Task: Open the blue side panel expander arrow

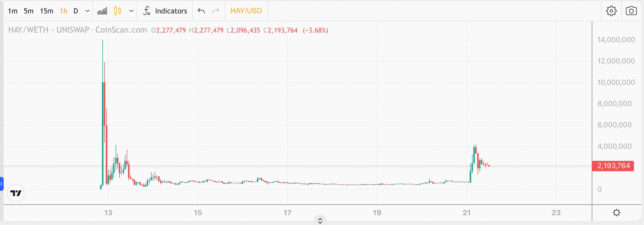Action: coord(2,184)
